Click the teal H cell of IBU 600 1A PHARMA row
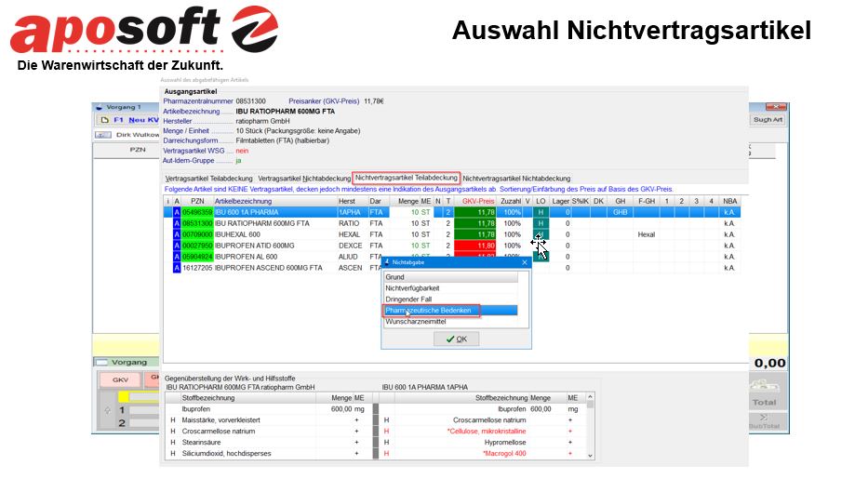Viewport: 868px width, 479px height. (x=541, y=212)
